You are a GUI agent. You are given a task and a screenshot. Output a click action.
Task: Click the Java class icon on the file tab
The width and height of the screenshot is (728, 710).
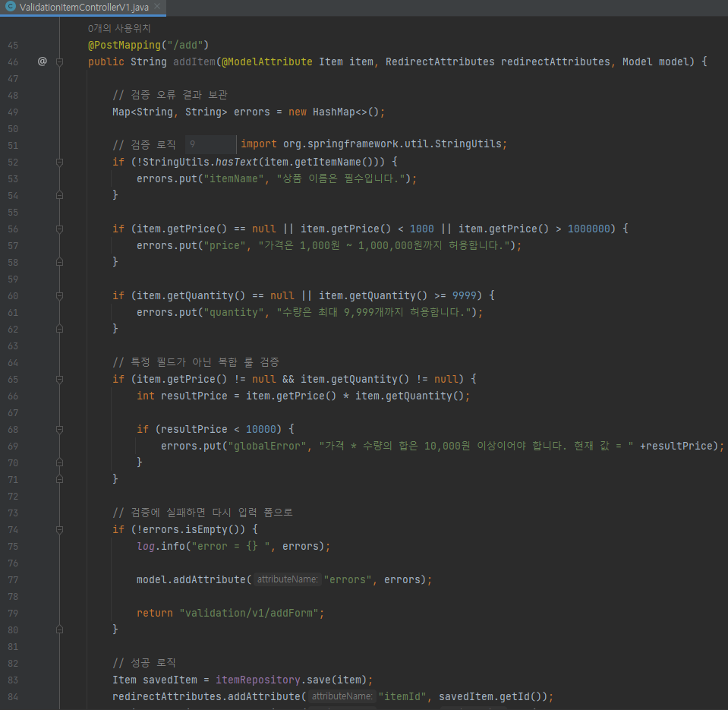pyautogui.click(x=10, y=7)
